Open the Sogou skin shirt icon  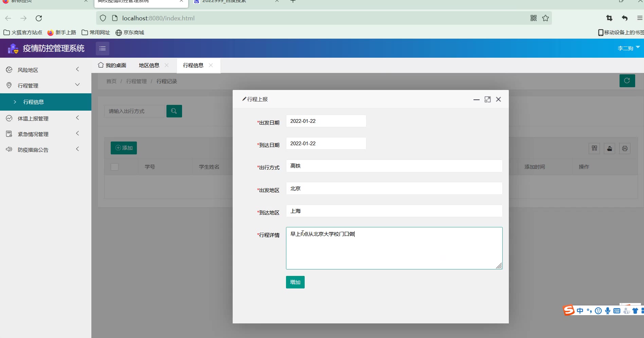635,311
